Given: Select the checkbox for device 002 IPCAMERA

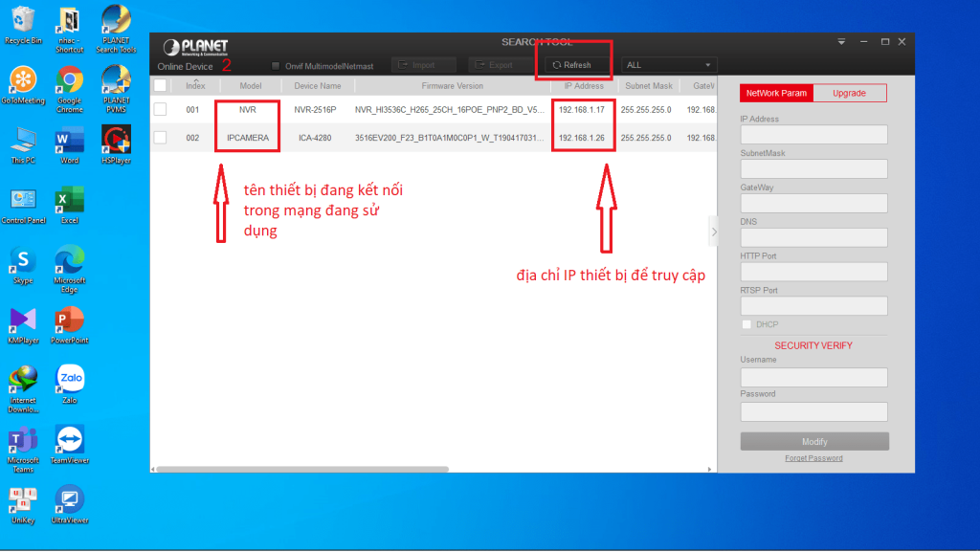Looking at the screenshot, I should pyautogui.click(x=161, y=138).
